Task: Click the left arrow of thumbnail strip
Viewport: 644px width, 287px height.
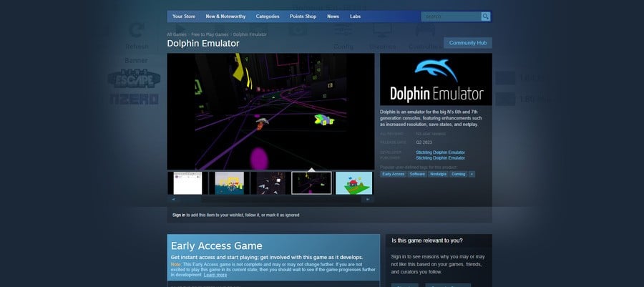Action: 173,199
